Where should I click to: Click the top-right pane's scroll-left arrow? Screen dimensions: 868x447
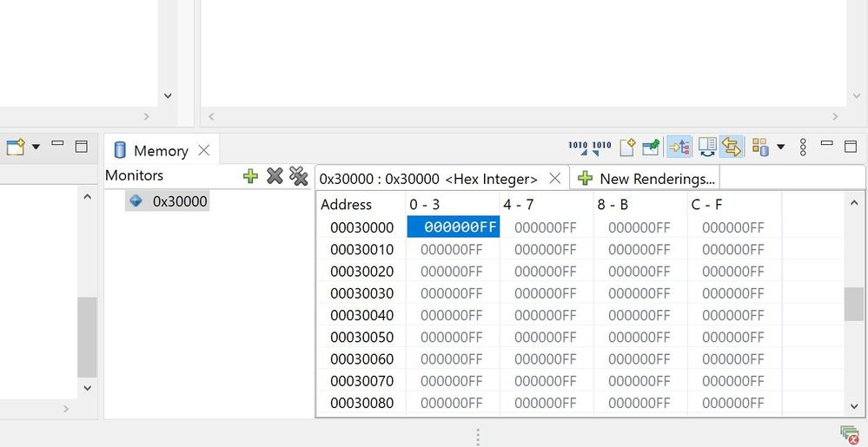pyautogui.click(x=211, y=116)
